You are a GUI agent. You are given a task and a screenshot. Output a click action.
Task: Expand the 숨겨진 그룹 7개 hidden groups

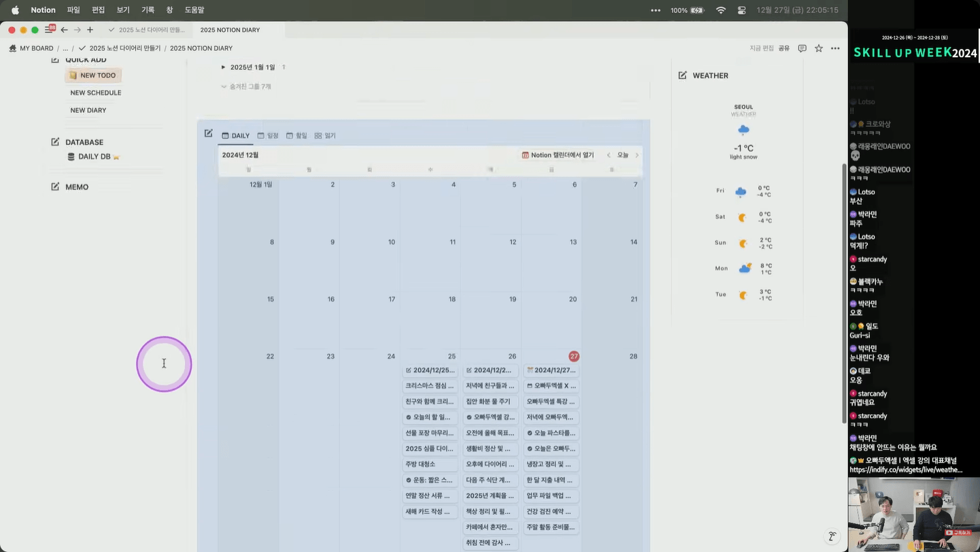tap(246, 86)
